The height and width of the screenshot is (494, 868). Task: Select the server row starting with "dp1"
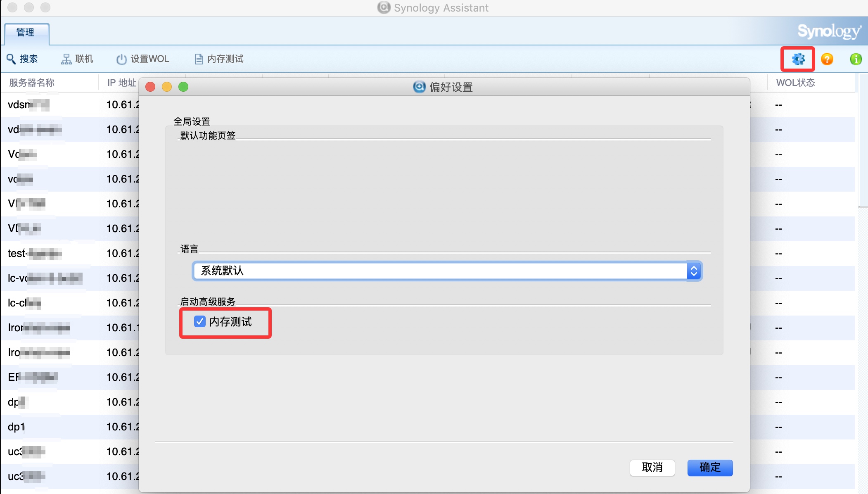69,427
